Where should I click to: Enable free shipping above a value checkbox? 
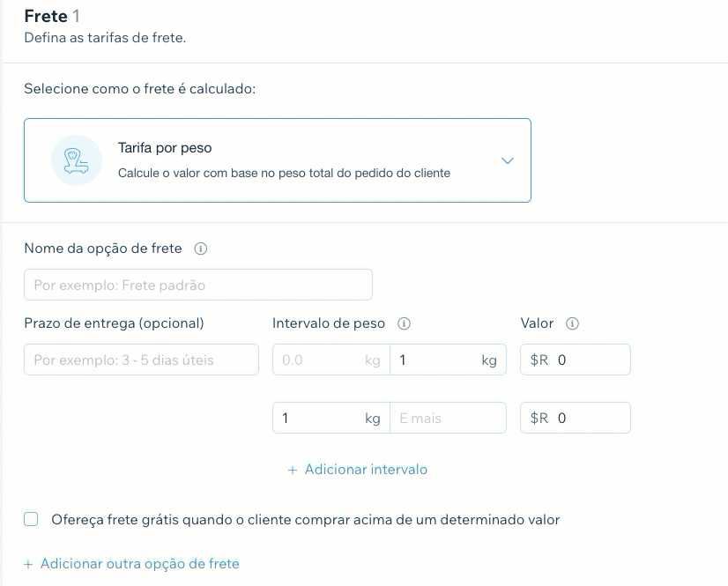[31, 519]
